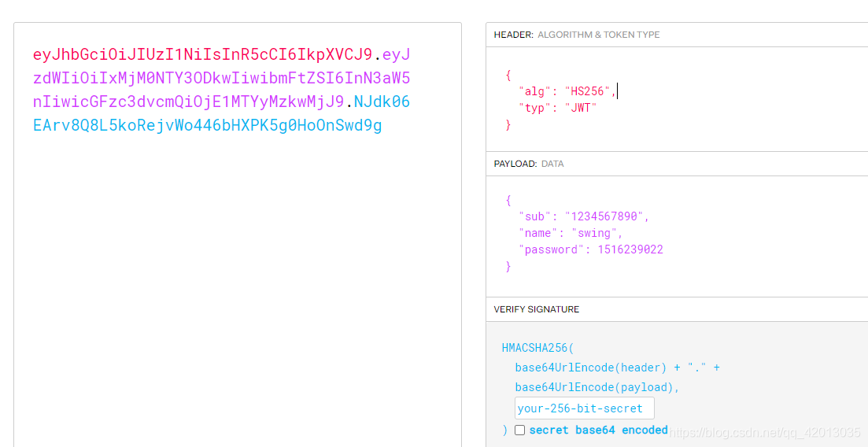
Task: Click the HMACSHA256( text in signature
Action: [538, 349]
